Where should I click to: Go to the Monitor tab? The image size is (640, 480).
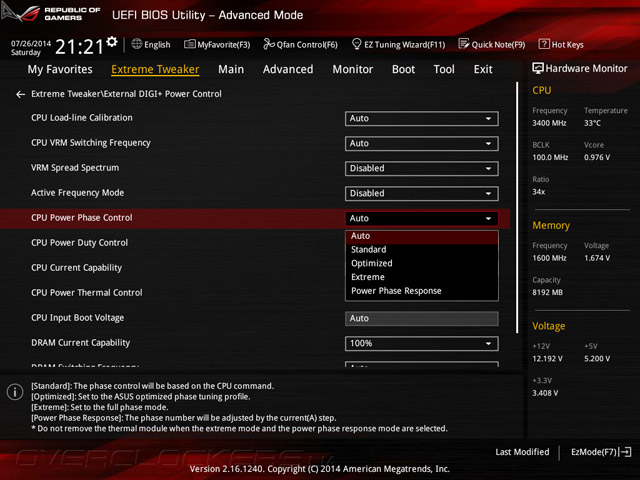353,69
